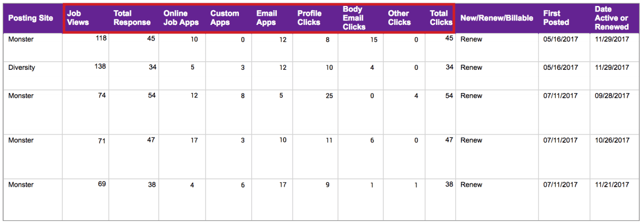Click the Total Response column header
This screenshot has width=644, height=224.
point(132,18)
